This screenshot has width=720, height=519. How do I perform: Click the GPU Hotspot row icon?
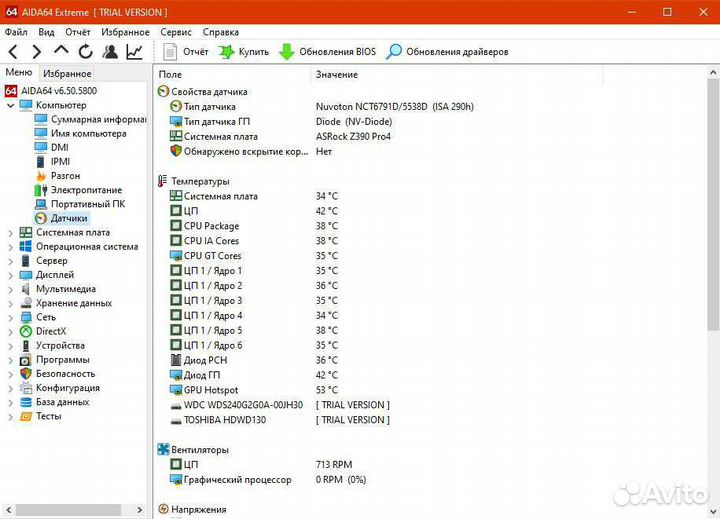(176, 390)
